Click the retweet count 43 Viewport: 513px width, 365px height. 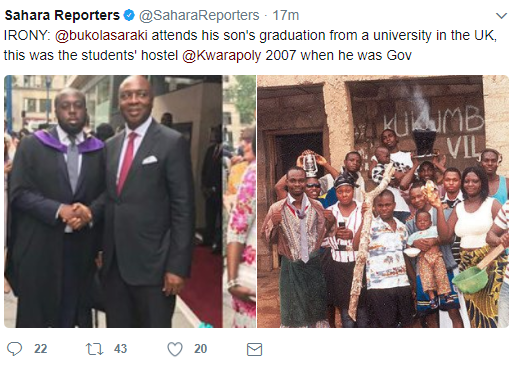[x=120, y=349]
